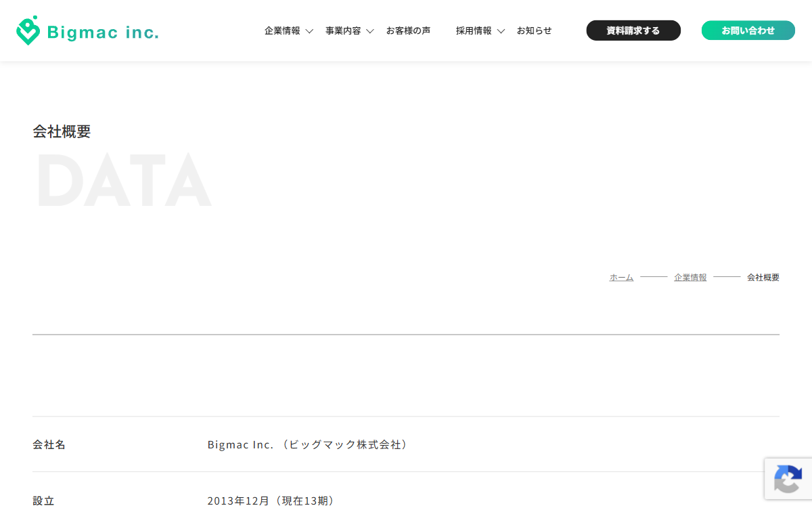Click the Bigmac inc. heart logo icon
The width and height of the screenshot is (812, 508).
28,30
